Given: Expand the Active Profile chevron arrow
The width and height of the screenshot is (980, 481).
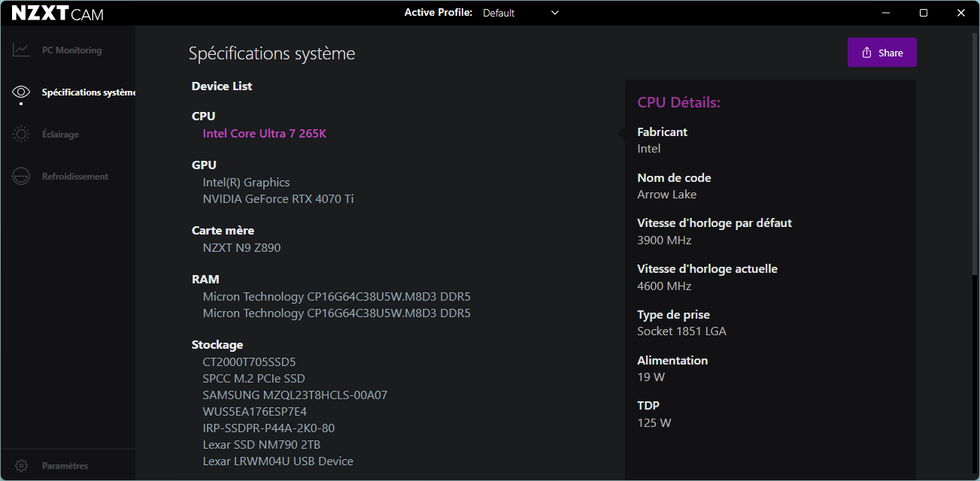Looking at the screenshot, I should point(555,13).
